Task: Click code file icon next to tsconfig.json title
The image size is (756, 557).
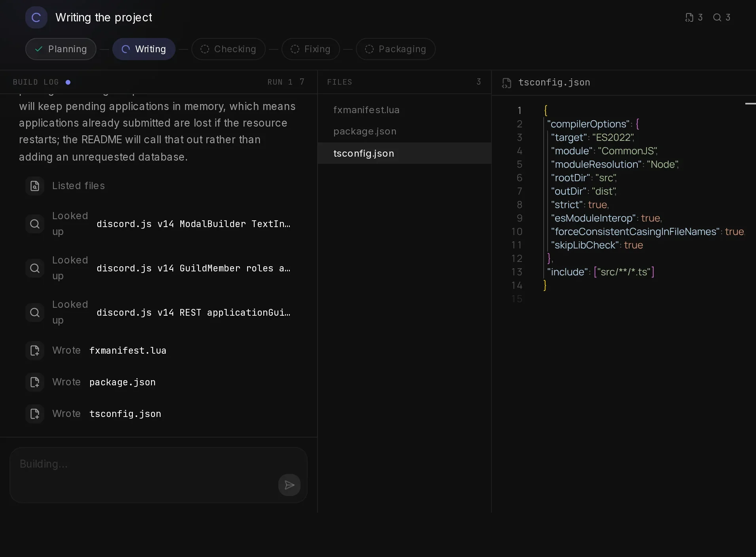Action: 507,83
